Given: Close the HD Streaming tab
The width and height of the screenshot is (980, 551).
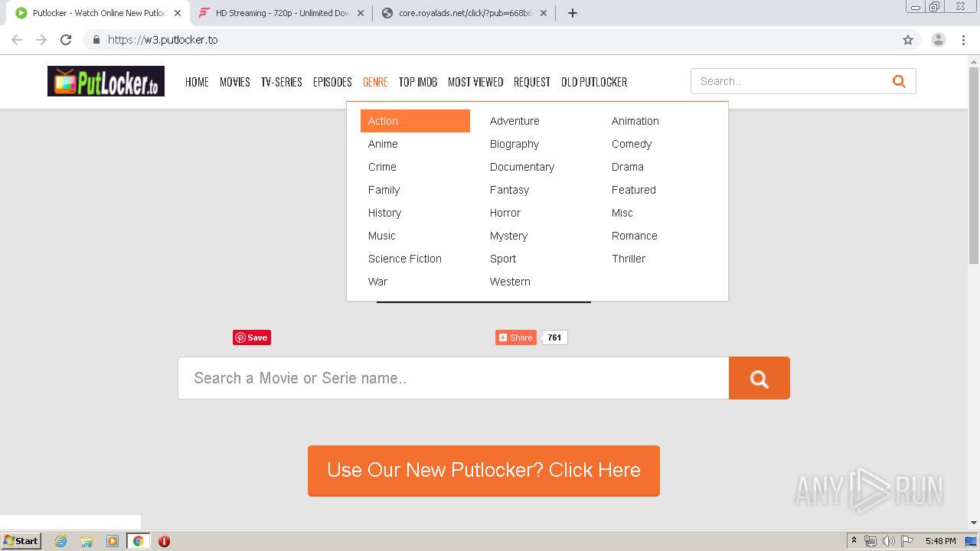Looking at the screenshot, I should (x=360, y=13).
